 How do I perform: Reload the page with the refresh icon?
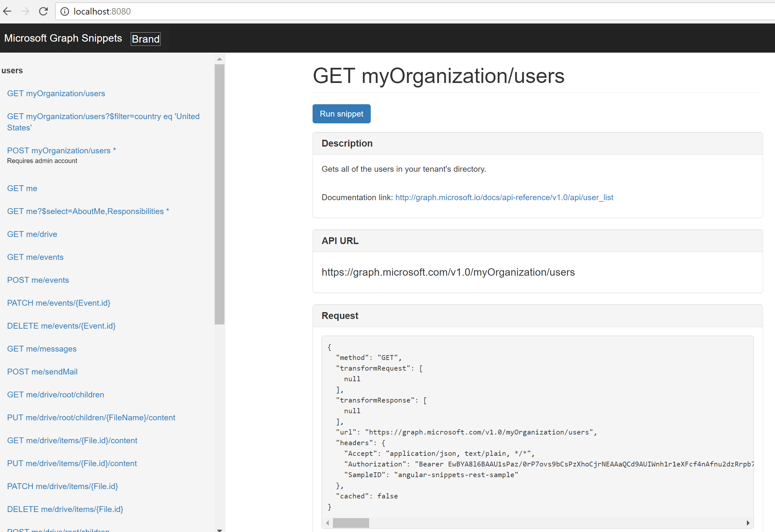pos(43,11)
